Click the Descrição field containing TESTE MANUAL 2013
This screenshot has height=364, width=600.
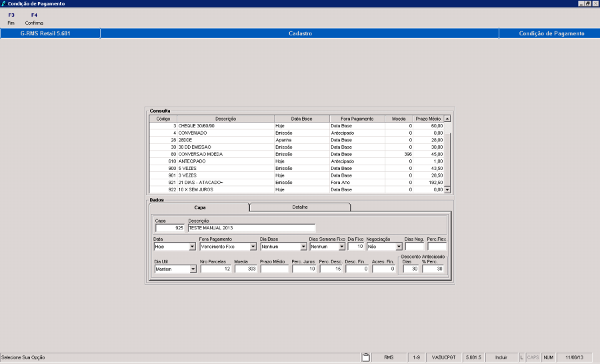point(251,228)
